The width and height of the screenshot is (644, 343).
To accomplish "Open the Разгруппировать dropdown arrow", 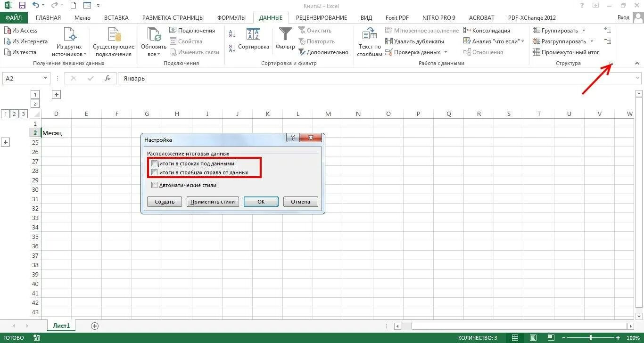I will point(592,41).
